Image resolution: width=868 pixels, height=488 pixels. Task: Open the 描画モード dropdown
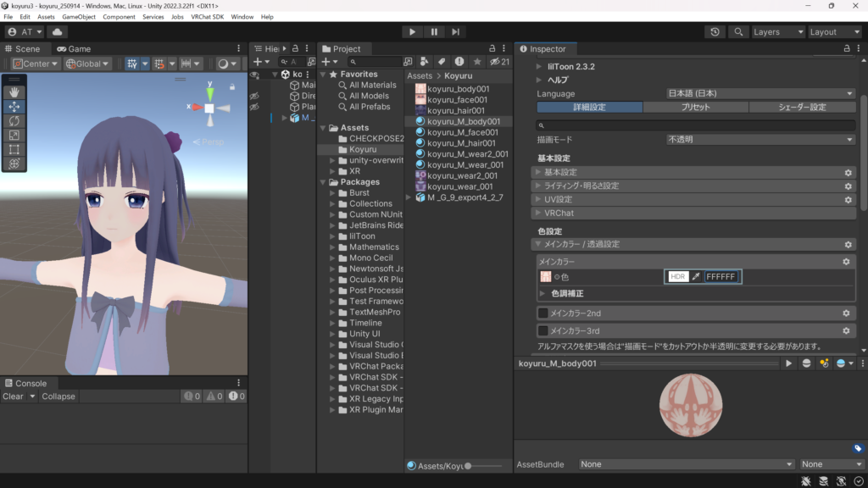[x=760, y=139]
